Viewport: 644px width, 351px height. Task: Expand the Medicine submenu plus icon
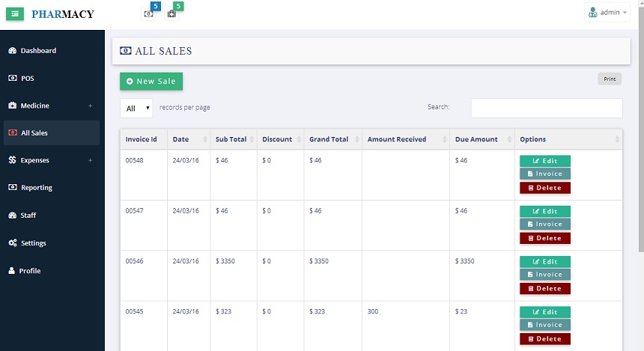[x=90, y=106]
